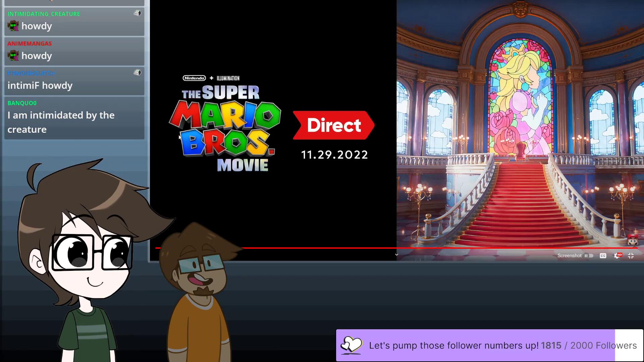Click the follower goal progress bar text

click(502, 346)
